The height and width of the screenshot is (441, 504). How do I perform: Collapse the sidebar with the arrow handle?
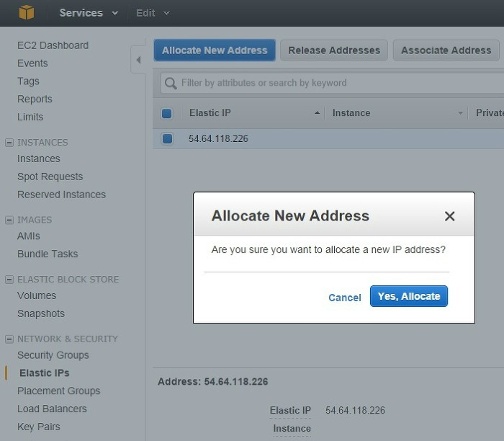pos(138,60)
